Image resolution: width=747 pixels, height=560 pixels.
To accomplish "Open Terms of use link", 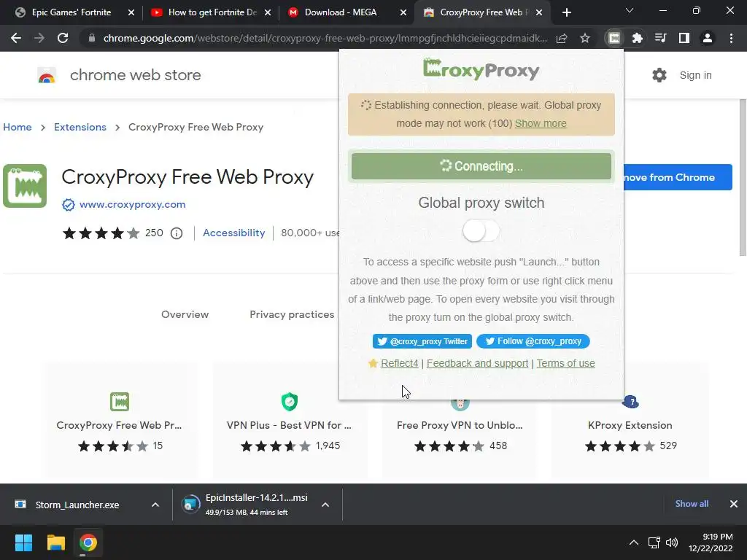I will pos(565,363).
